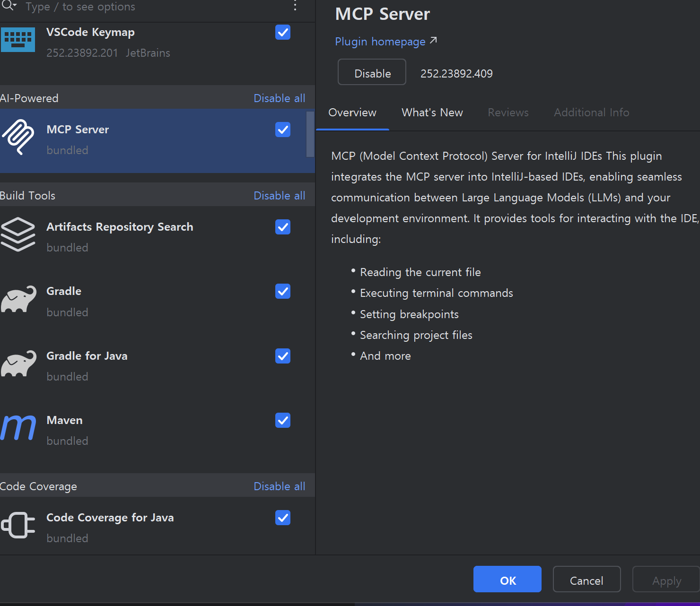Viewport: 700px width, 606px height.
Task: Click Disable all for Code Coverage category
Action: coord(280,486)
